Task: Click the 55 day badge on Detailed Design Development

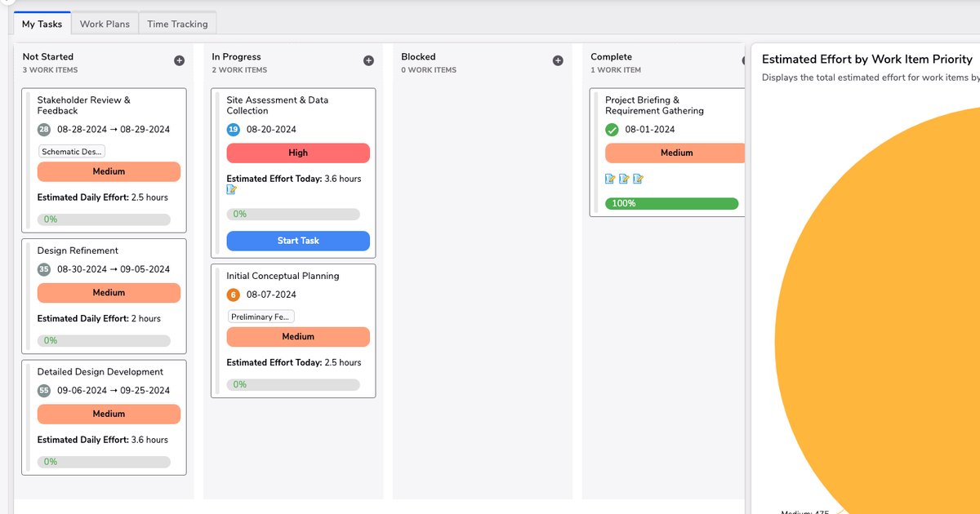Action: (44, 391)
